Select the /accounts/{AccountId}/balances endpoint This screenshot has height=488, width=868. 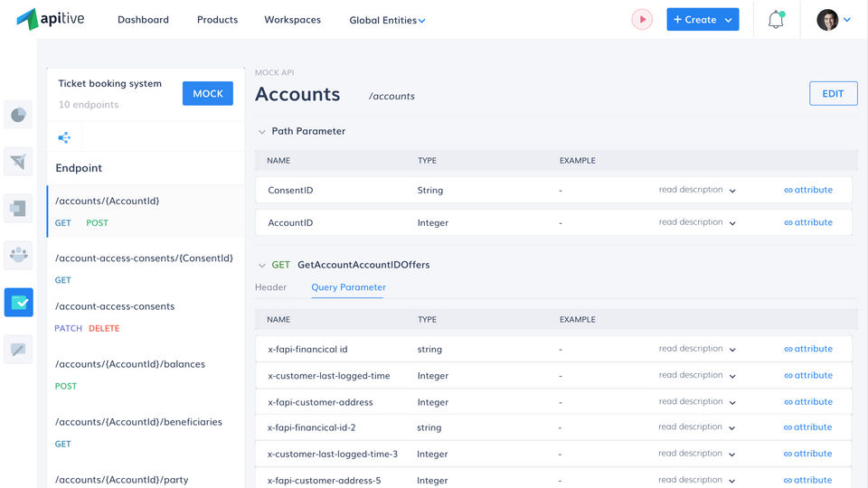coord(130,364)
